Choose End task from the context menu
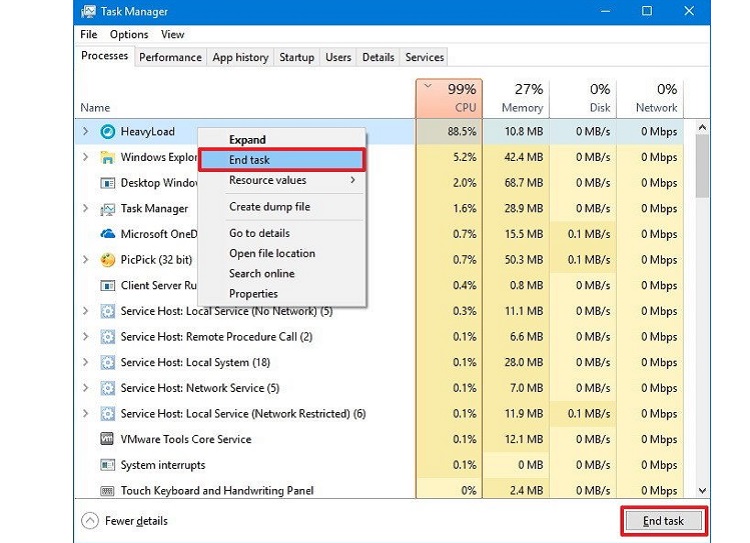 pos(281,160)
